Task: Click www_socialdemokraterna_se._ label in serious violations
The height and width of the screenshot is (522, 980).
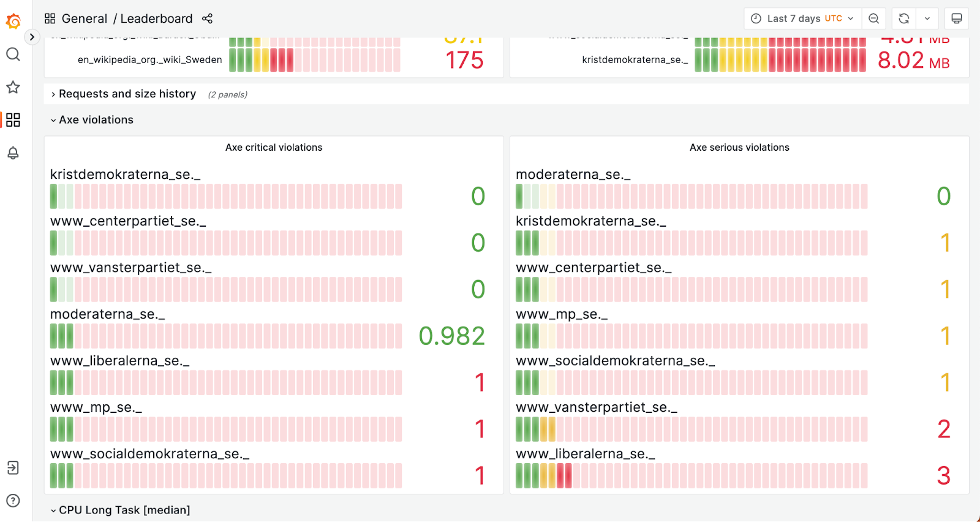Action: click(x=616, y=361)
